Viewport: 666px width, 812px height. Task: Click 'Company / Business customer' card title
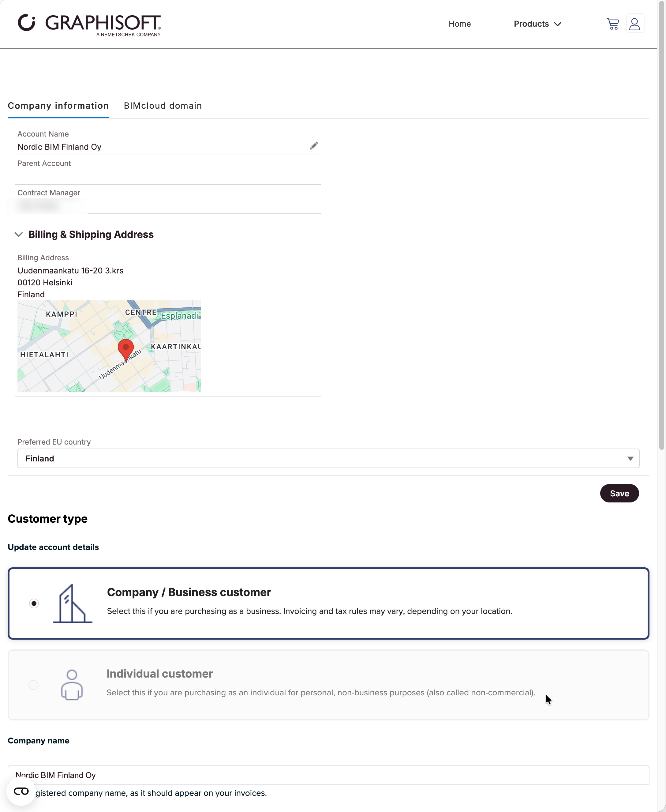(x=189, y=592)
